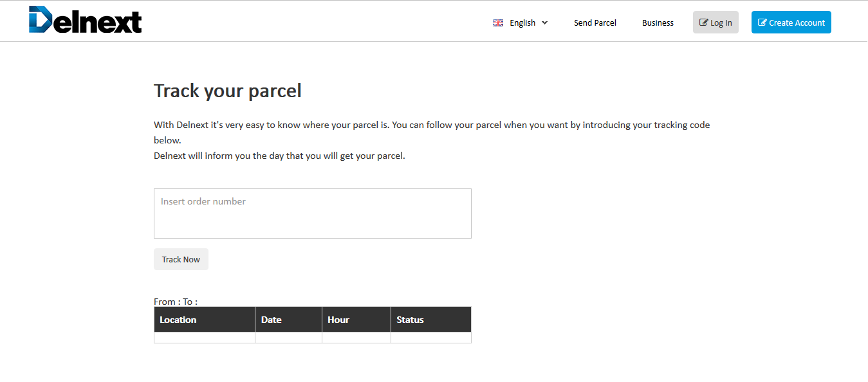The width and height of the screenshot is (868, 382).
Task: Click the empty cell under Status
Action: 431,338
